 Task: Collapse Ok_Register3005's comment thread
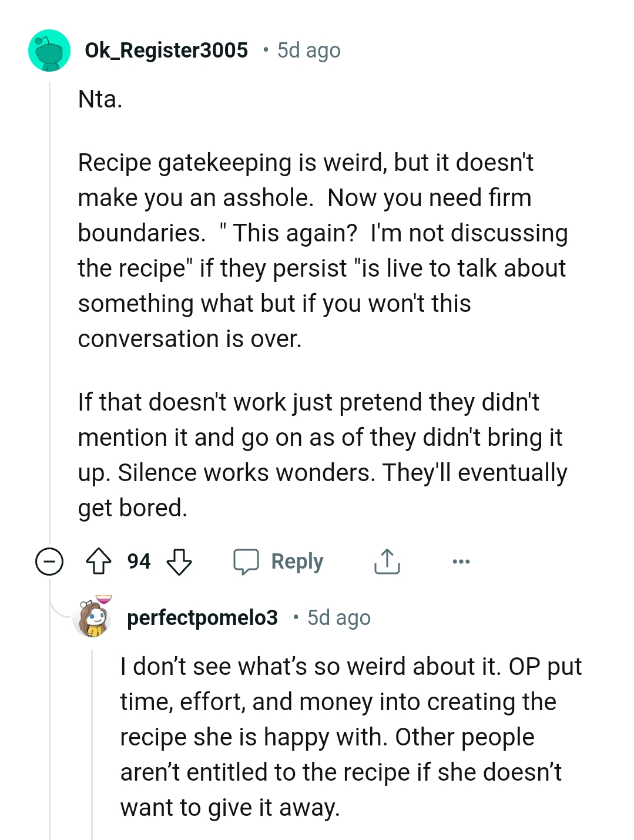tap(49, 561)
